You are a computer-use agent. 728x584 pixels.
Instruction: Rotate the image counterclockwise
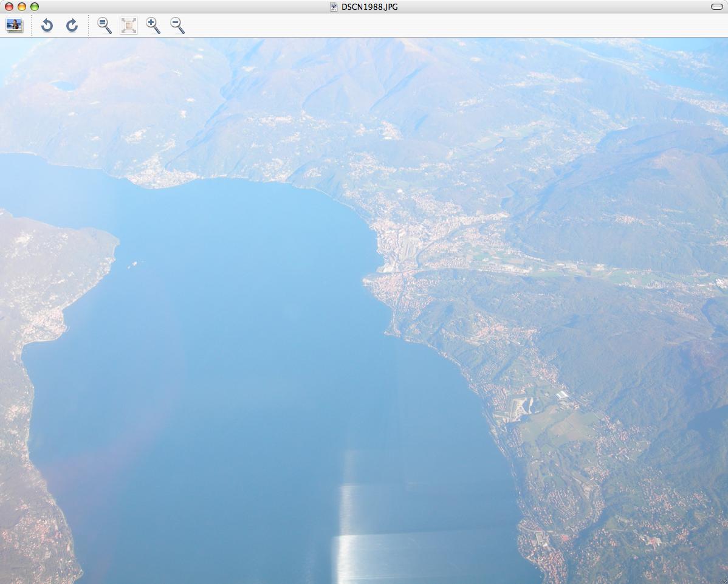[47, 25]
